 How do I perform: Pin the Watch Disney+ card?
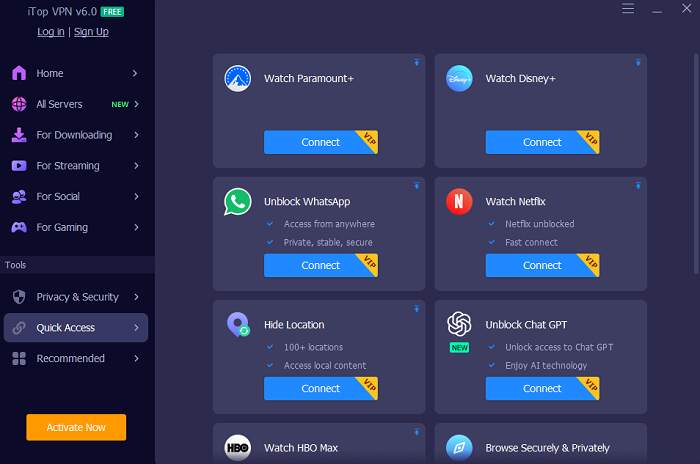click(638, 63)
